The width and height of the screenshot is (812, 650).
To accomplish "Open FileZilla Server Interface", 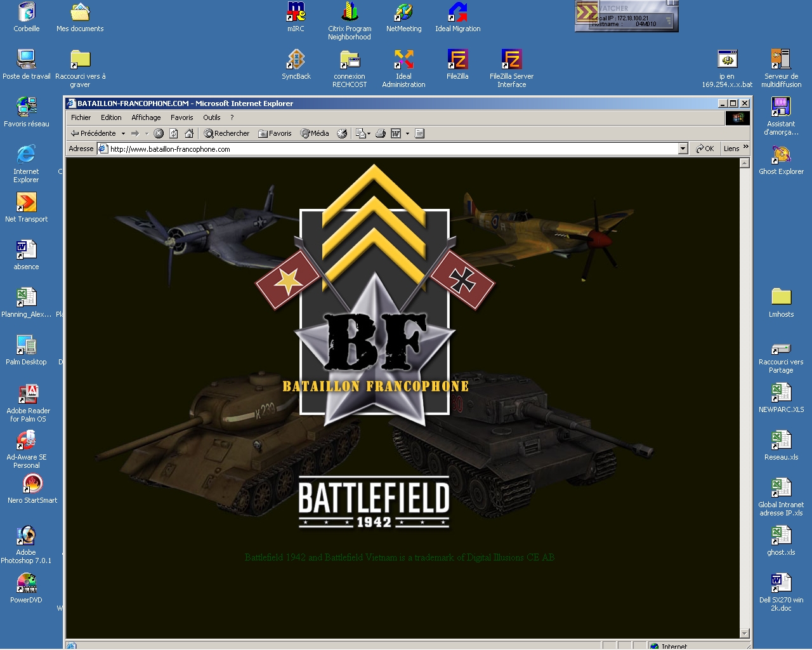I will (x=511, y=69).
